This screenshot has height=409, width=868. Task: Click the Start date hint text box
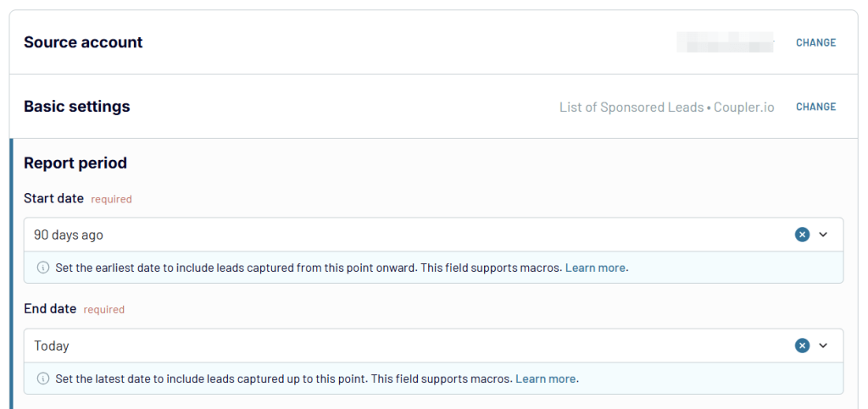[433, 268]
